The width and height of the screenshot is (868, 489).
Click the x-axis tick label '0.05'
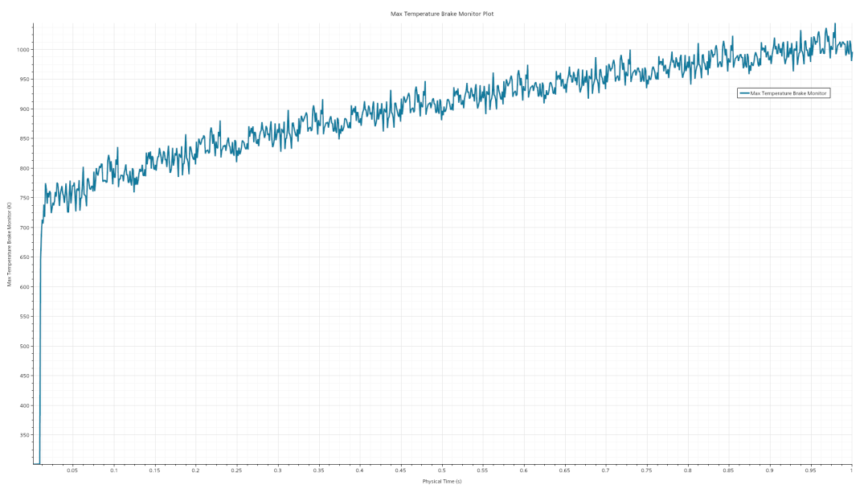click(72, 471)
